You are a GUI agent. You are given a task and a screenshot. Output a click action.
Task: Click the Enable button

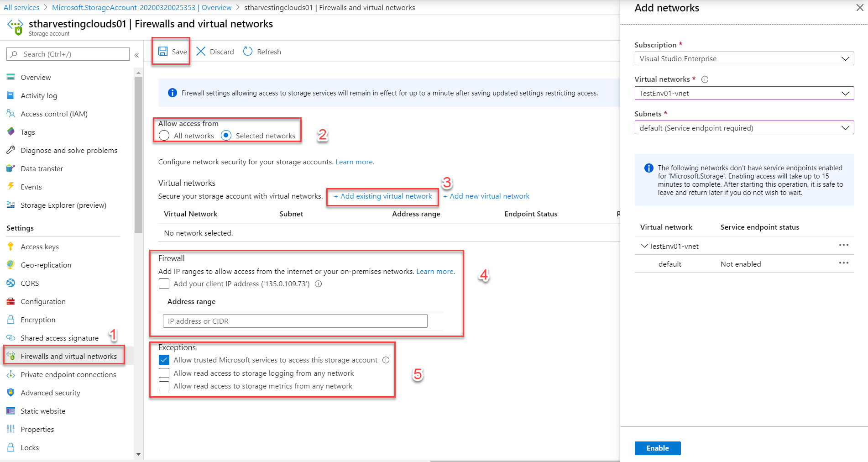pos(658,448)
